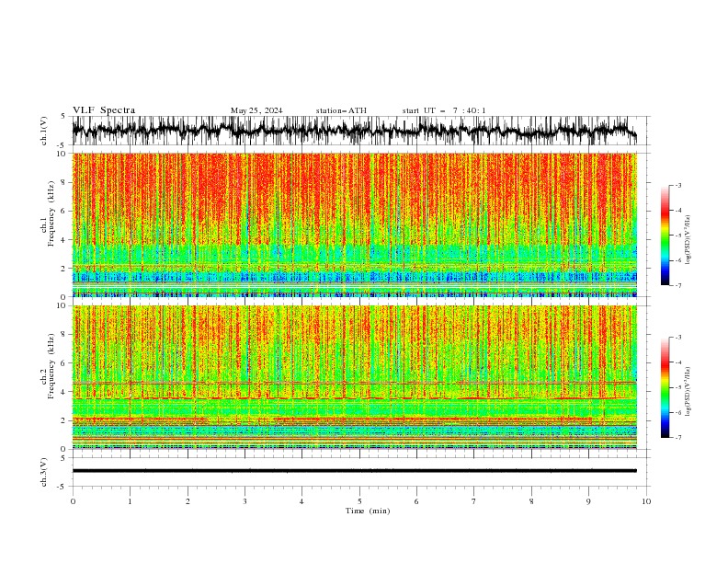
Task: Click the "2" kHz tick on ch.1 frequency axis
Action: pos(63,269)
